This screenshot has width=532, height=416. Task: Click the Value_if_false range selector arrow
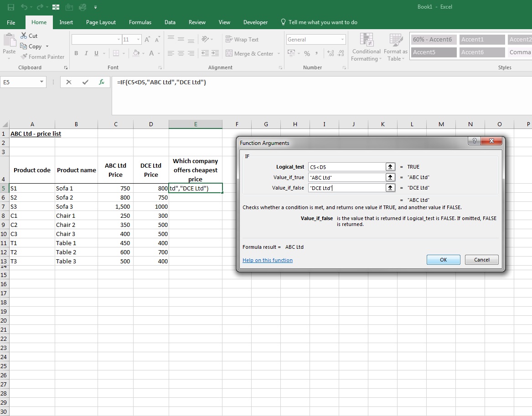coord(390,188)
